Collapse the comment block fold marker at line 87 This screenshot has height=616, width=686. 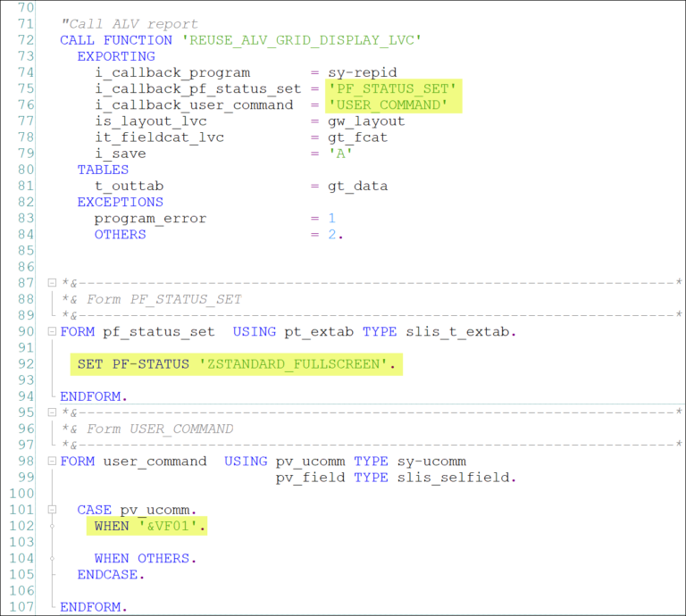point(53,283)
